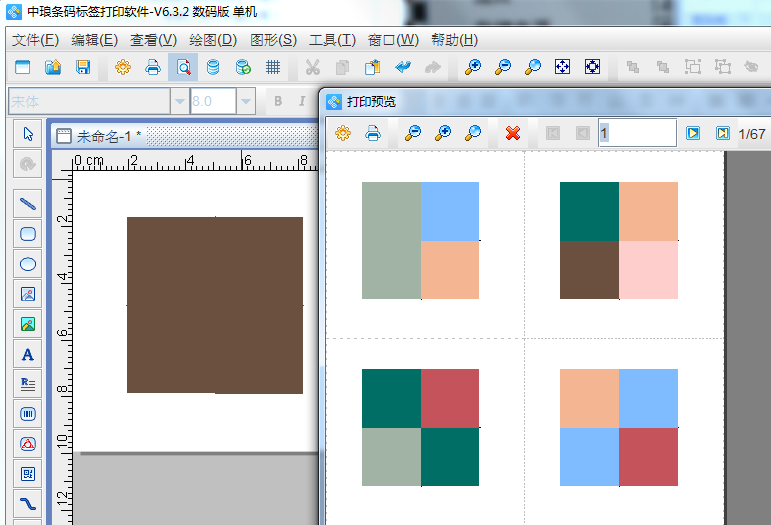Image resolution: width=771 pixels, height=525 pixels.
Task: Select the barcode tool in sidebar
Action: click(28, 413)
